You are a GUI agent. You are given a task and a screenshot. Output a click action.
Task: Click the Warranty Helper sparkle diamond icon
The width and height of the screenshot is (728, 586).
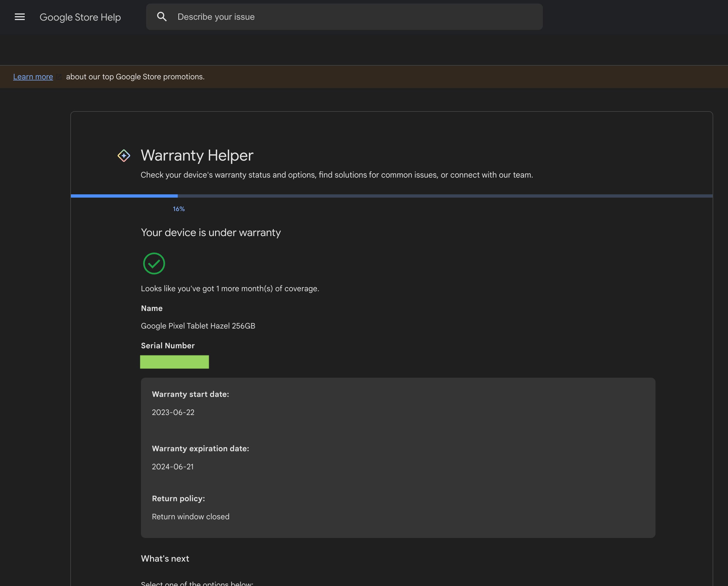point(124,156)
